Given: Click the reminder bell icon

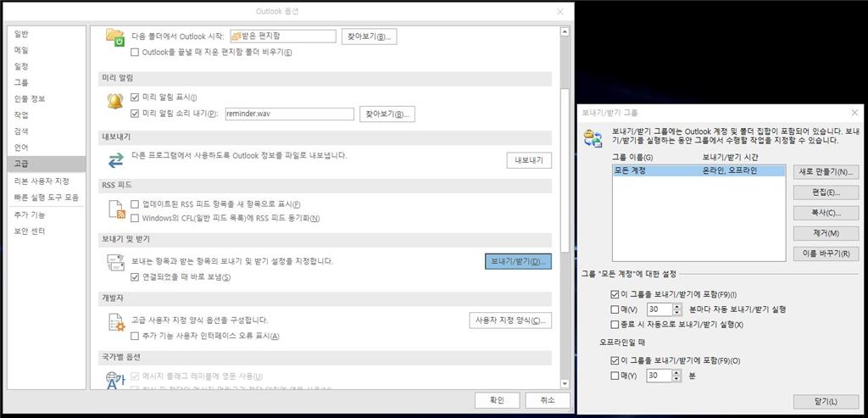Looking at the screenshot, I should (x=115, y=101).
